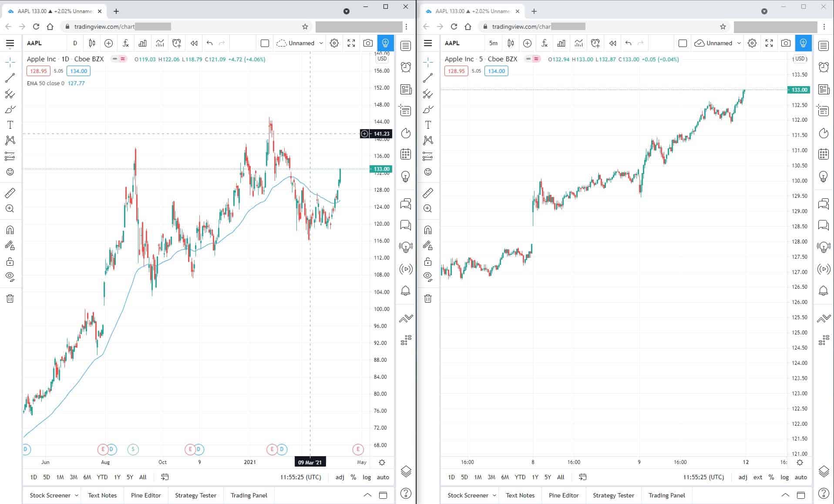Click the 1Y time range button
The width and height of the screenshot is (834, 504).
click(x=117, y=477)
